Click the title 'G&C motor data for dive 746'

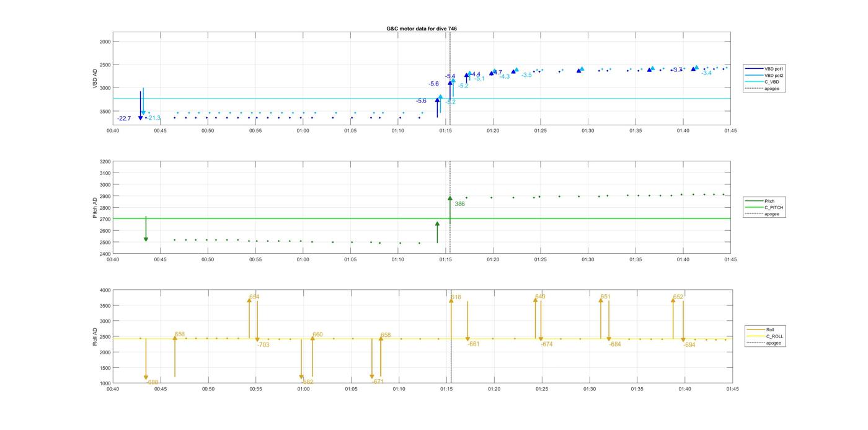tap(421, 29)
